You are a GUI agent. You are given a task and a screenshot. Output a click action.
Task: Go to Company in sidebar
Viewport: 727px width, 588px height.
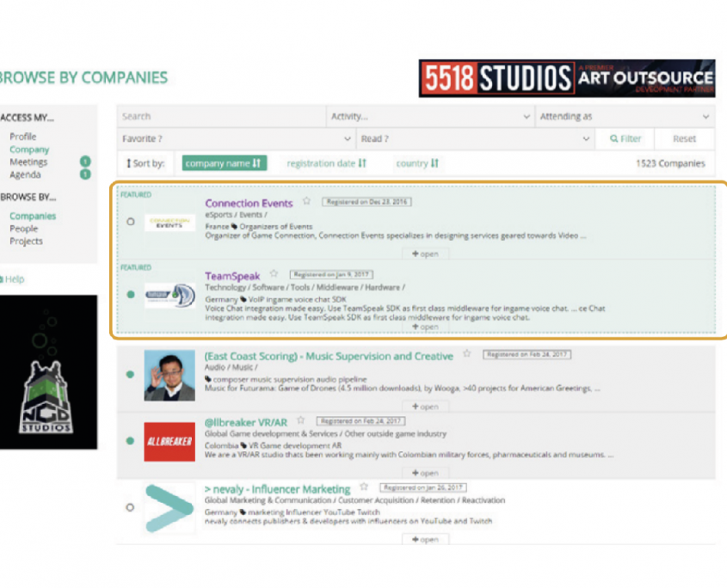coord(29,150)
